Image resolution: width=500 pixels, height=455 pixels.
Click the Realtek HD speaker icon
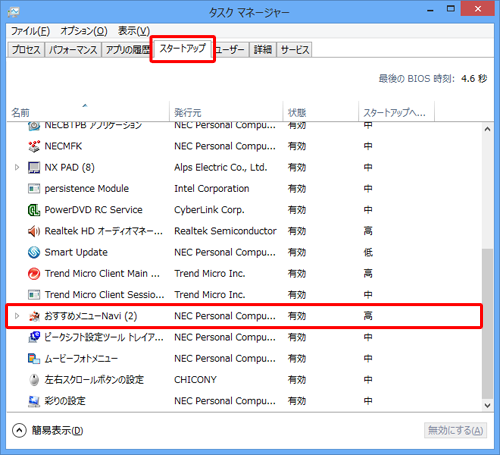pos(34,231)
